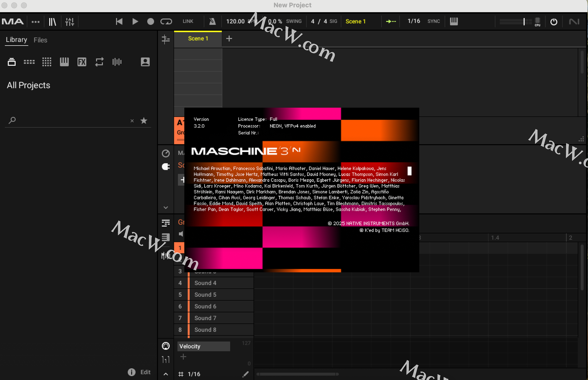Select the Instruments browser icon
Viewport: 588px width, 380px height.
(x=64, y=62)
